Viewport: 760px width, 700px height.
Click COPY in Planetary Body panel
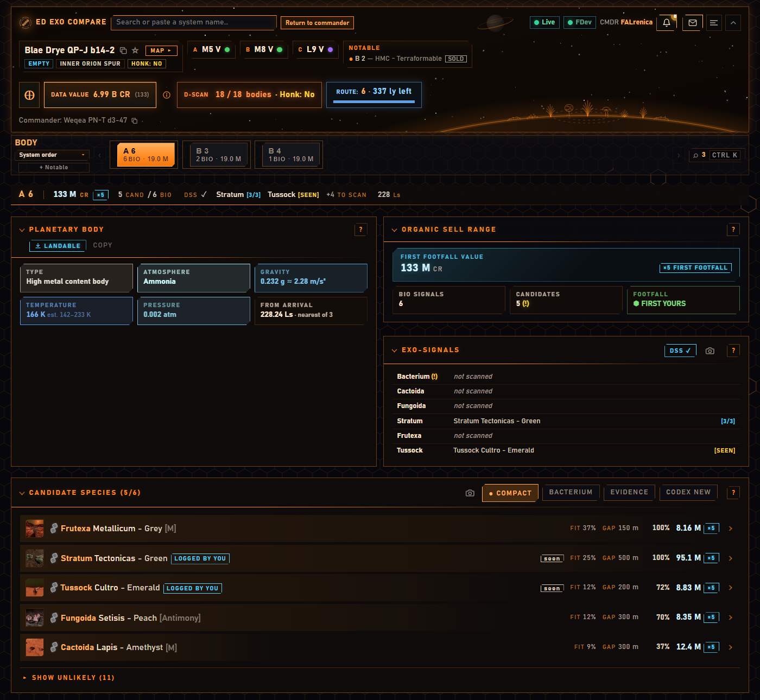(103, 245)
